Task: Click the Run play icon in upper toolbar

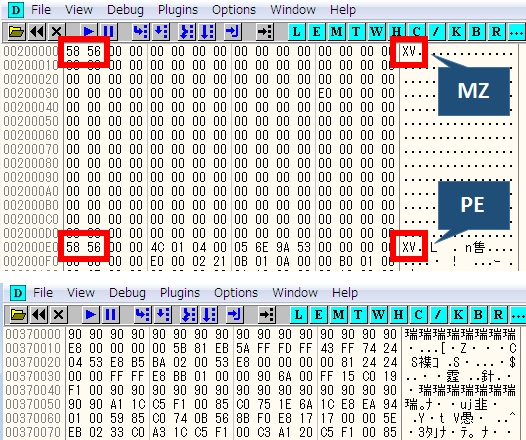Action: (x=89, y=32)
